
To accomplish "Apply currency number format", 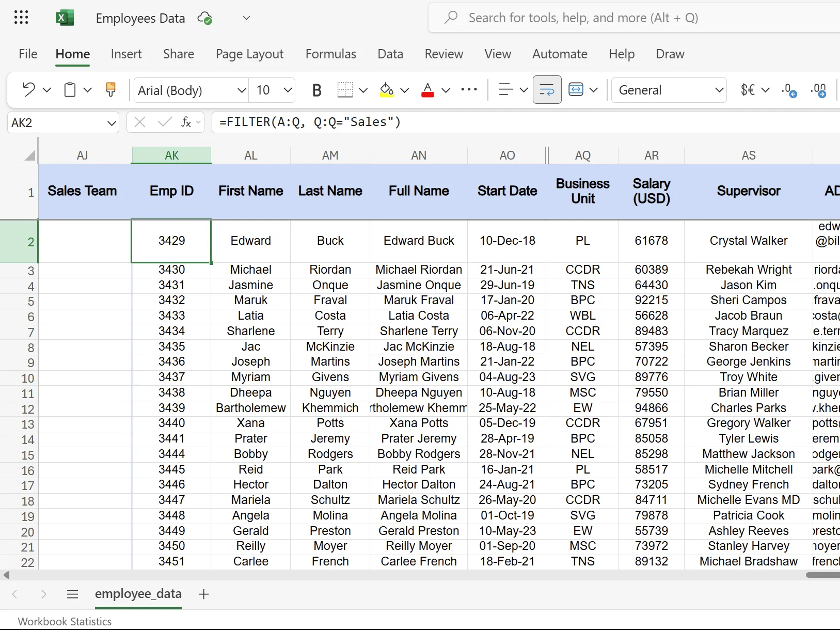I will pos(747,89).
